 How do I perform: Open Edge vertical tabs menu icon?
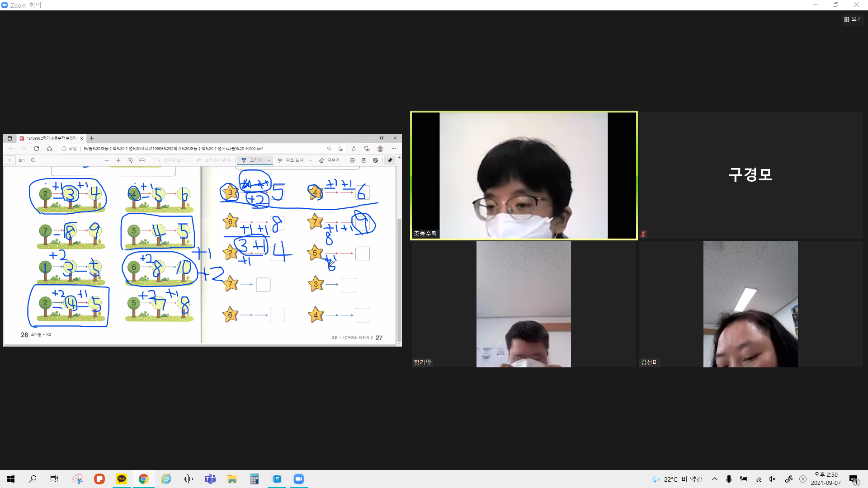[9, 138]
